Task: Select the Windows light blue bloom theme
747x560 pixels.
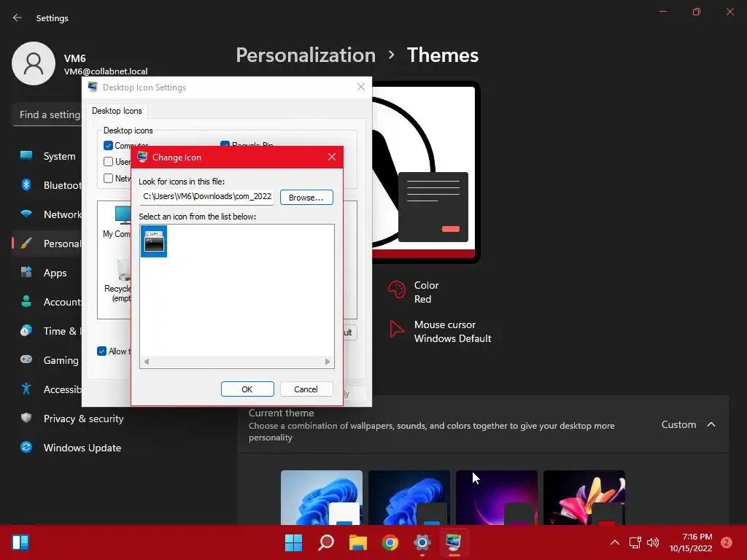Action: pos(322,497)
